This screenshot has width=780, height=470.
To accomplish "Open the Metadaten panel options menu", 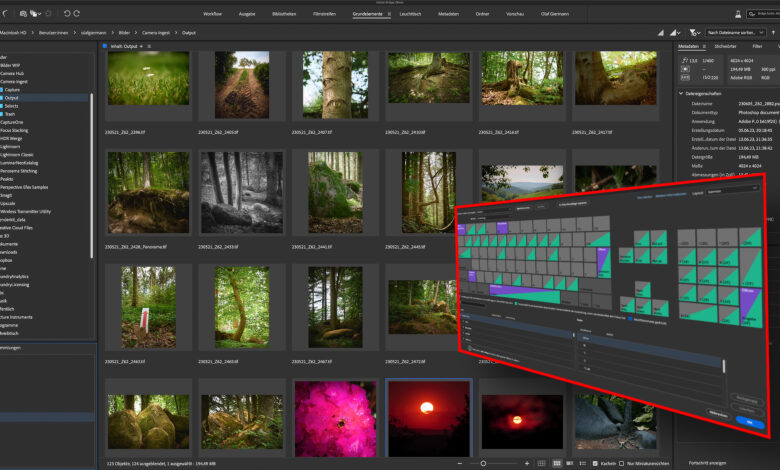I will click(704, 46).
